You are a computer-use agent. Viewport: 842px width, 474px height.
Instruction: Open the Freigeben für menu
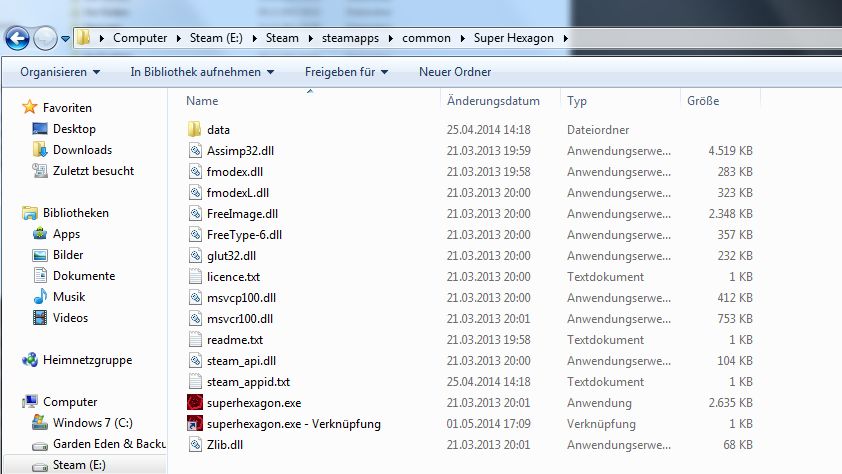346,72
